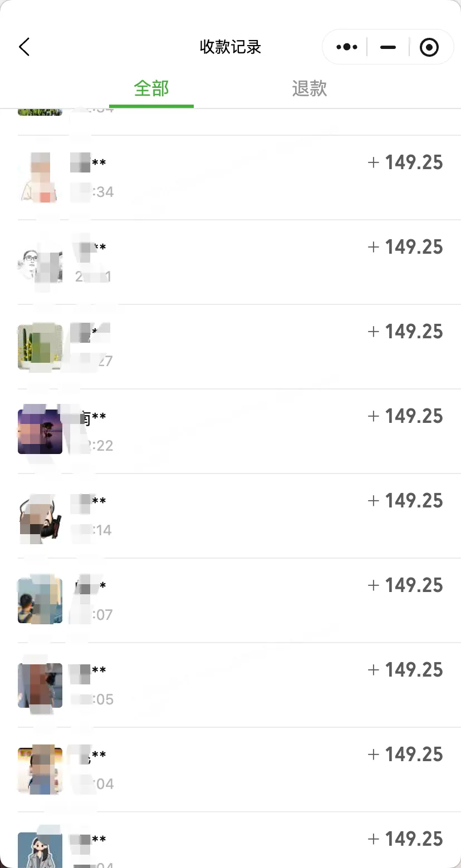Select the +149.25 amount beside cactus avatar
This screenshot has width=461, height=868.
405,332
